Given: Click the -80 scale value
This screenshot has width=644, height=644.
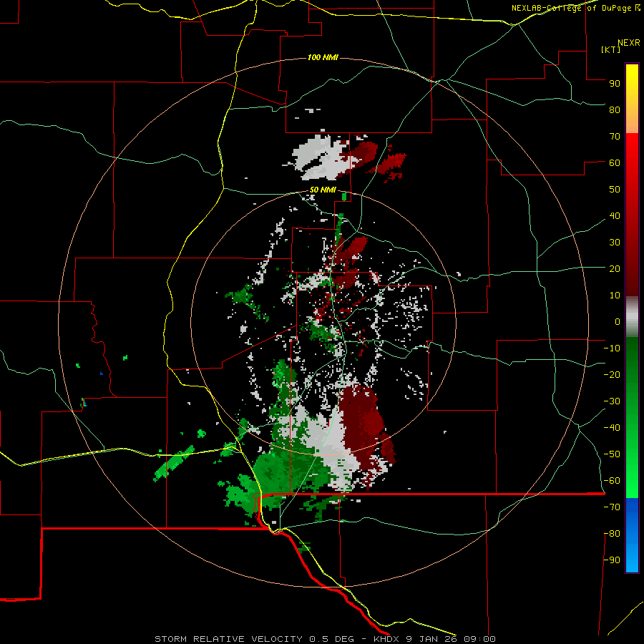Looking at the screenshot, I should pyautogui.click(x=612, y=534).
